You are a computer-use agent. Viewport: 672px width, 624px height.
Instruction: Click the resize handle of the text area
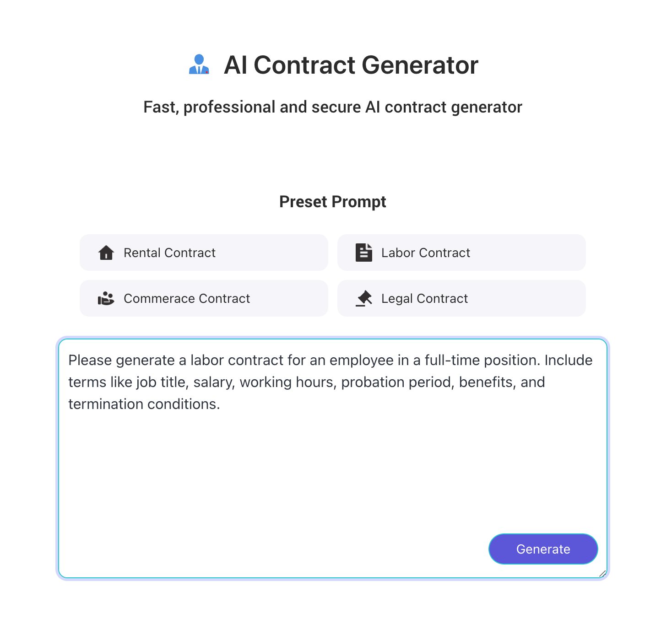[x=603, y=573]
